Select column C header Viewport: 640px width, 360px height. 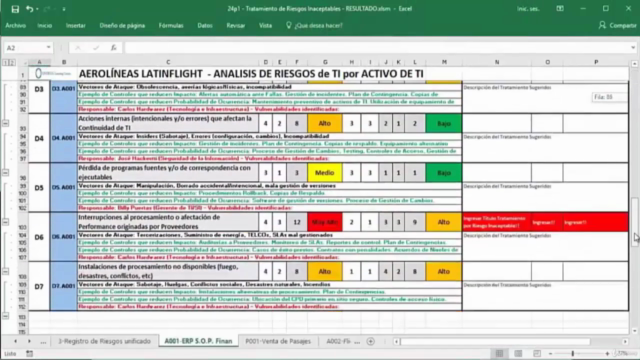pyautogui.click(x=168, y=62)
